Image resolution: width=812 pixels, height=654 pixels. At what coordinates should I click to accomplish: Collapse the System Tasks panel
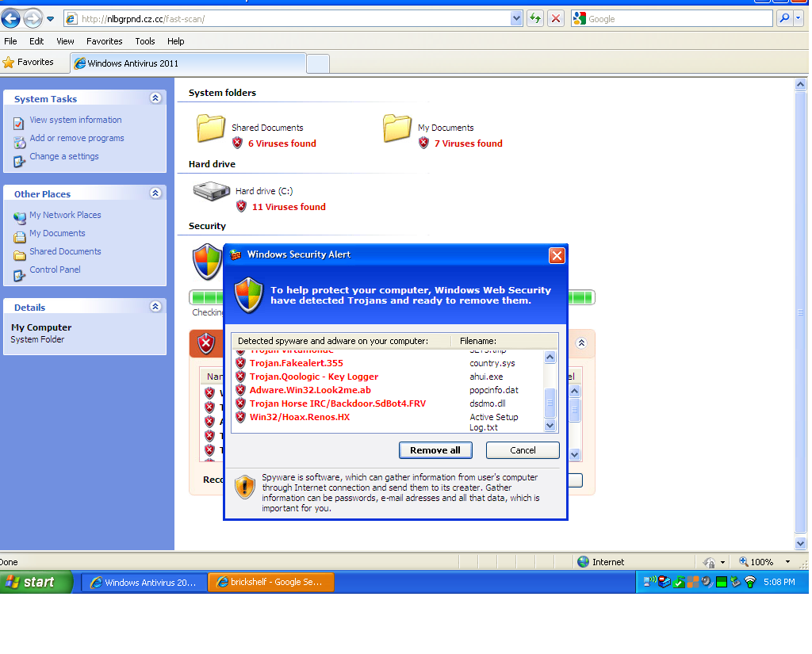click(155, 98)
